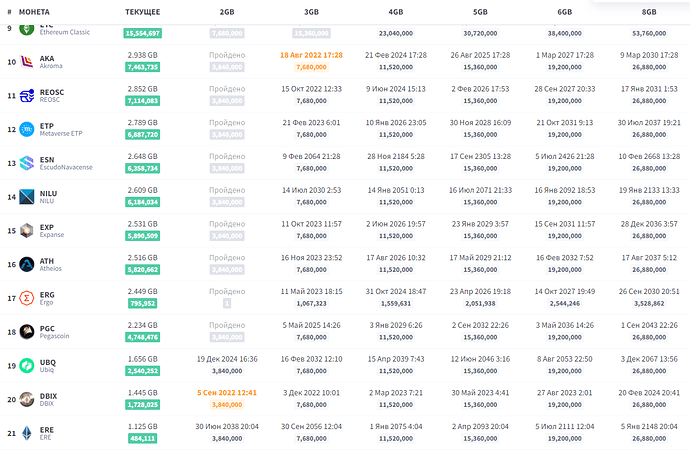Click the Expanse EXP coin logo

27,230
